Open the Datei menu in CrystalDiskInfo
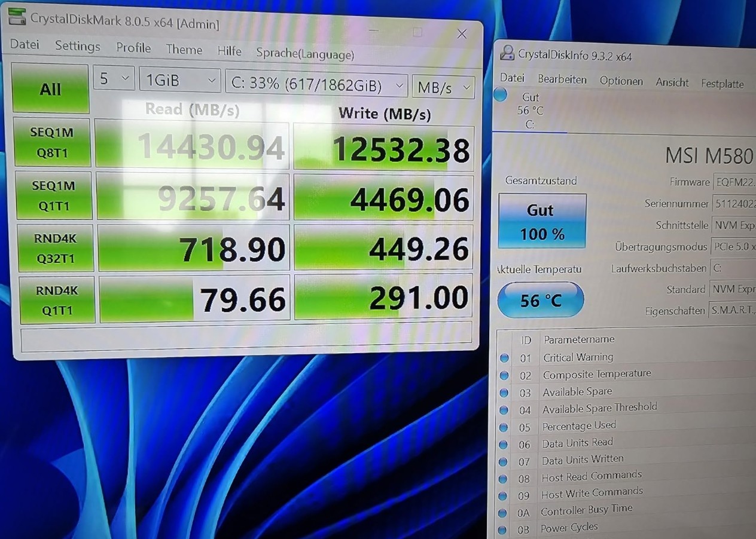 [x=512, y=78]
